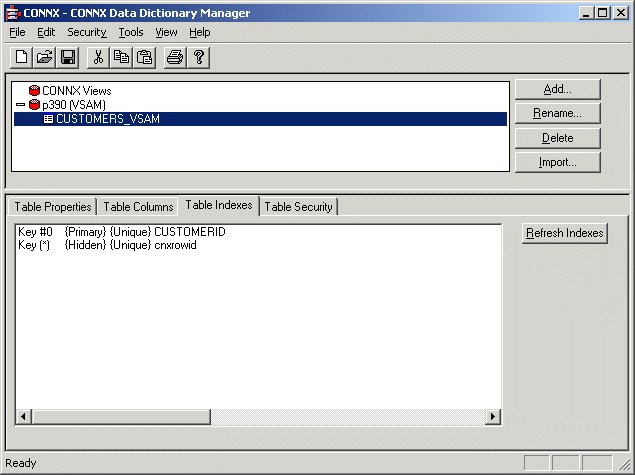The image size is (635, 475).
Task: Switch to the Table Properties tab
Action: pyautogui.click(x=53, y=207)
